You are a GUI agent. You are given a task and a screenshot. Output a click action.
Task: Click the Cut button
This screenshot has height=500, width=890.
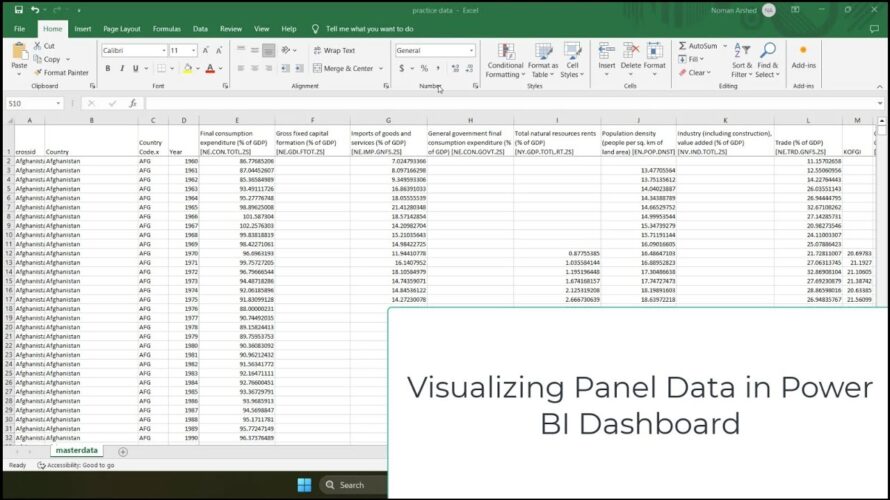(x=44, y=45)
